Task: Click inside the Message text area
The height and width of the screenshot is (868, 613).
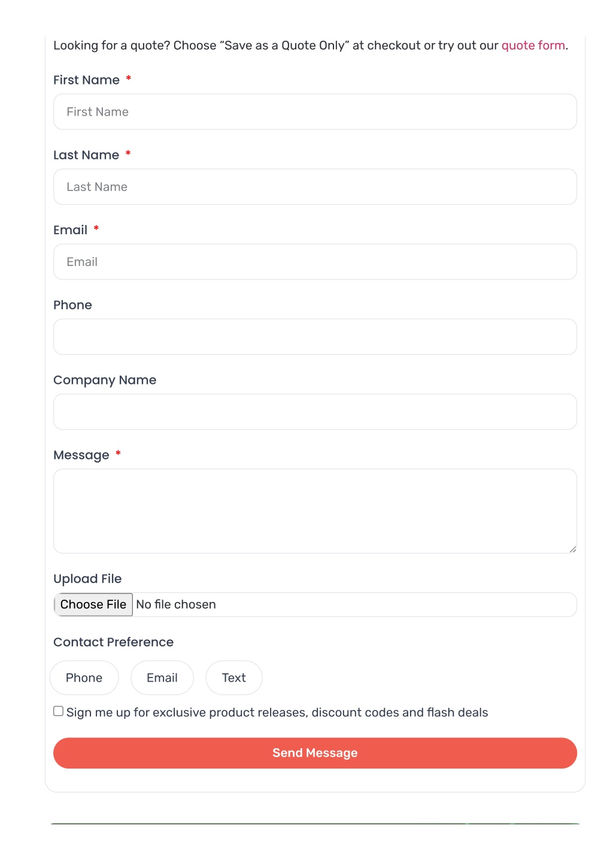Action: tap(315, 511)
